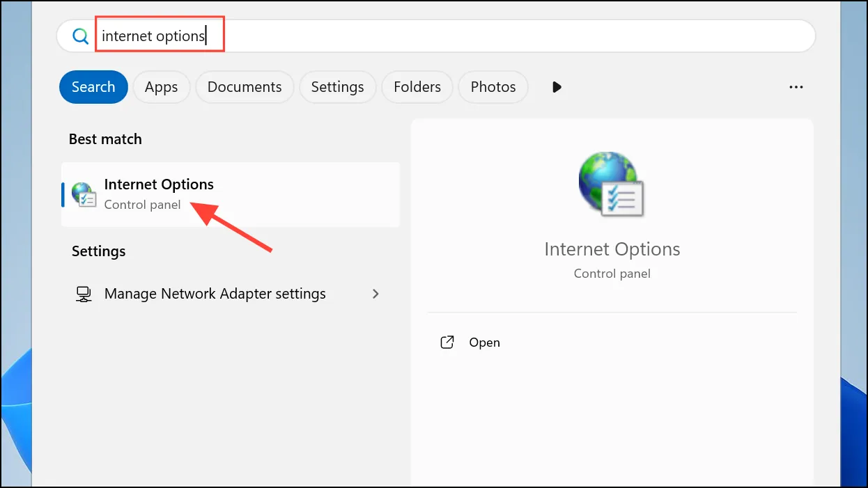Select Manage Network Adapter settings result
The image size is (868, 488).
(231, 294)
